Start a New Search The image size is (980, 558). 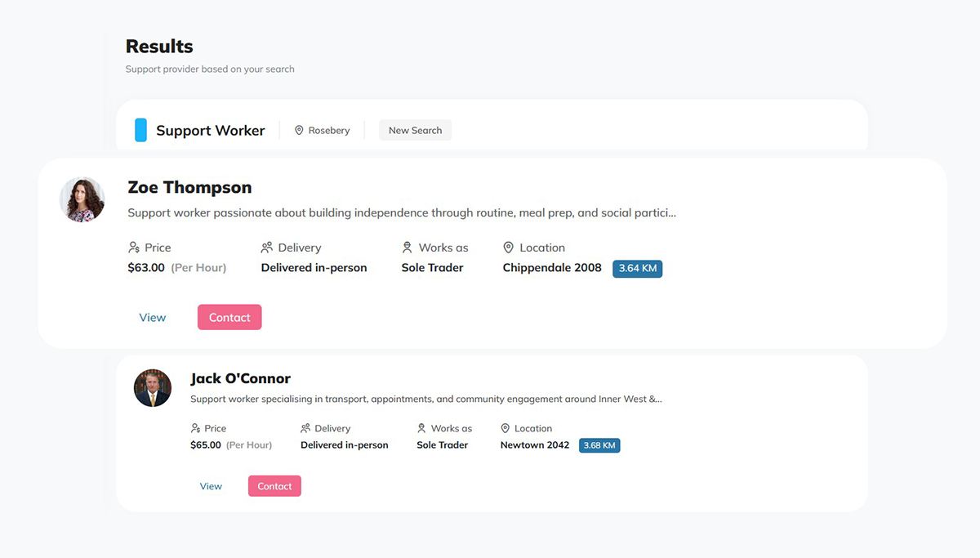click(415, 131)
